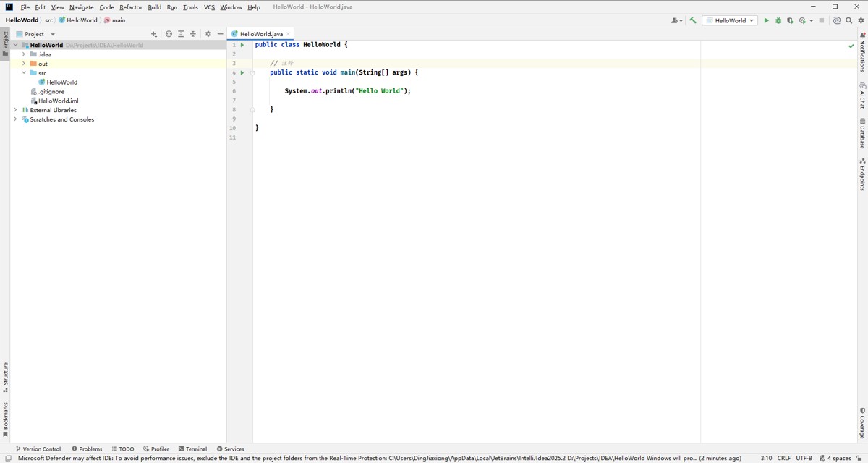Open the Problems tool window
The height and width of the screenshot is (463, 868).
click(87, 449)
